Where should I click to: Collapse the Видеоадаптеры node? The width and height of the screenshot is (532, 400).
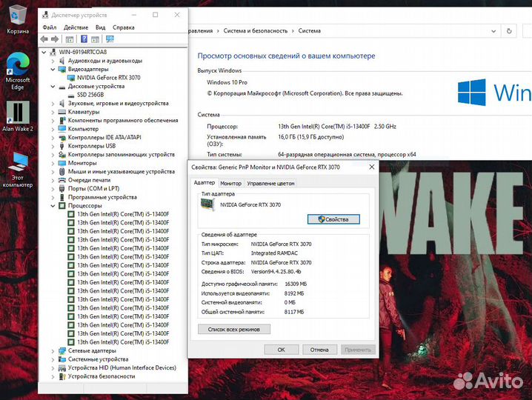53,69
